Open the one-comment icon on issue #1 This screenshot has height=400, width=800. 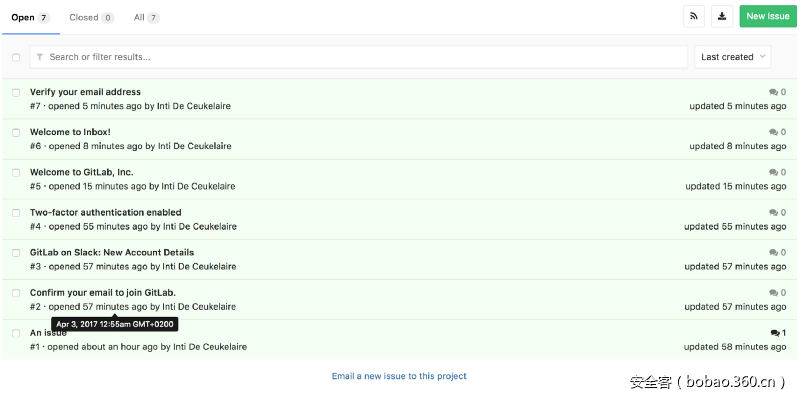[775, 333]
